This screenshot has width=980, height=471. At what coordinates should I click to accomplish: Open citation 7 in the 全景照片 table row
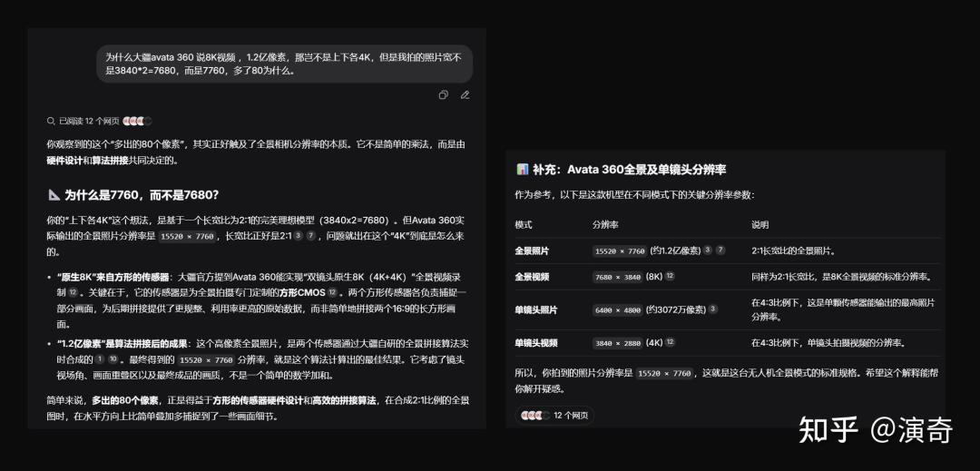(x=720, y=250)
